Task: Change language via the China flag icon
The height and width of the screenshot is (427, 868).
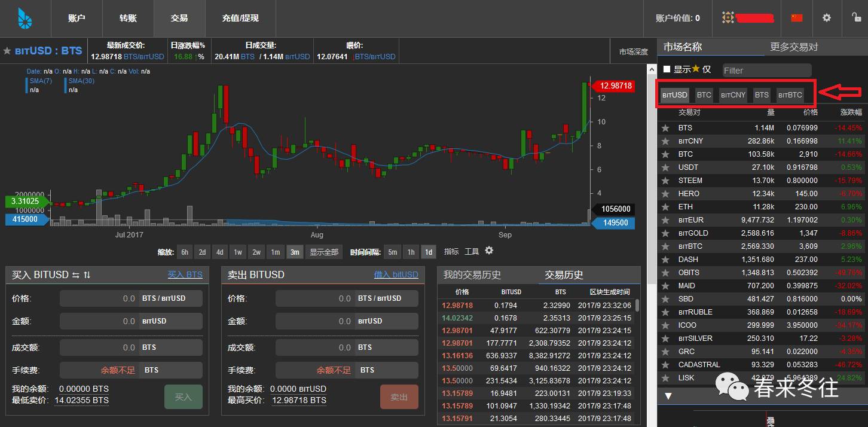Action: tap(797, 18)
